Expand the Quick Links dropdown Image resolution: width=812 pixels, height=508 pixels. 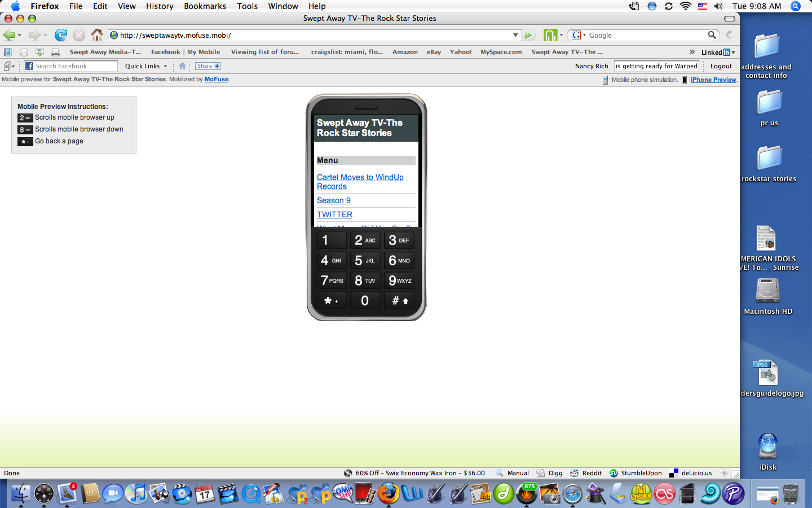pos(165,66)
